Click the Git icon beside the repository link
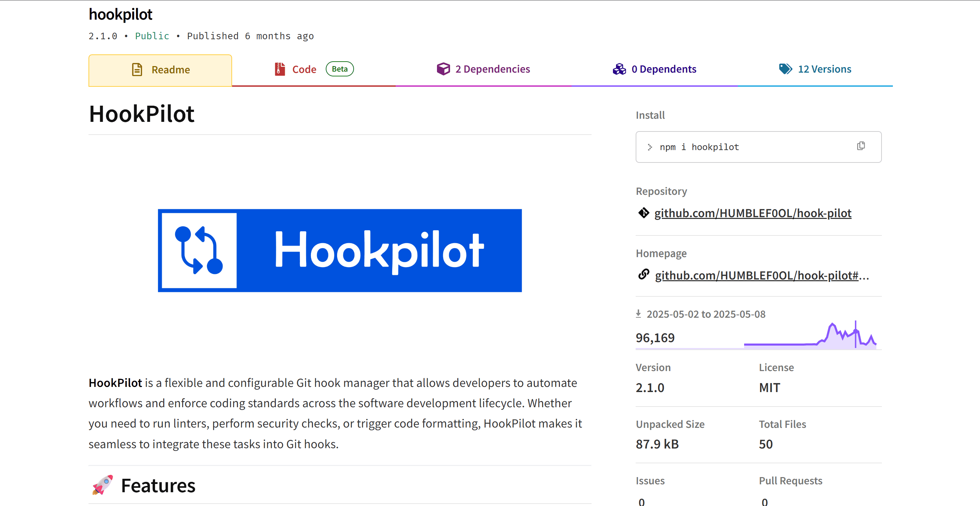The width and height of the screenshot is (980, 506). pos(644,213)
